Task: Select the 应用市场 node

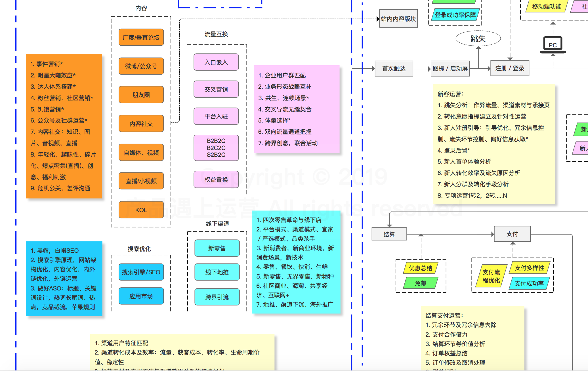Action: click(141, 296)
